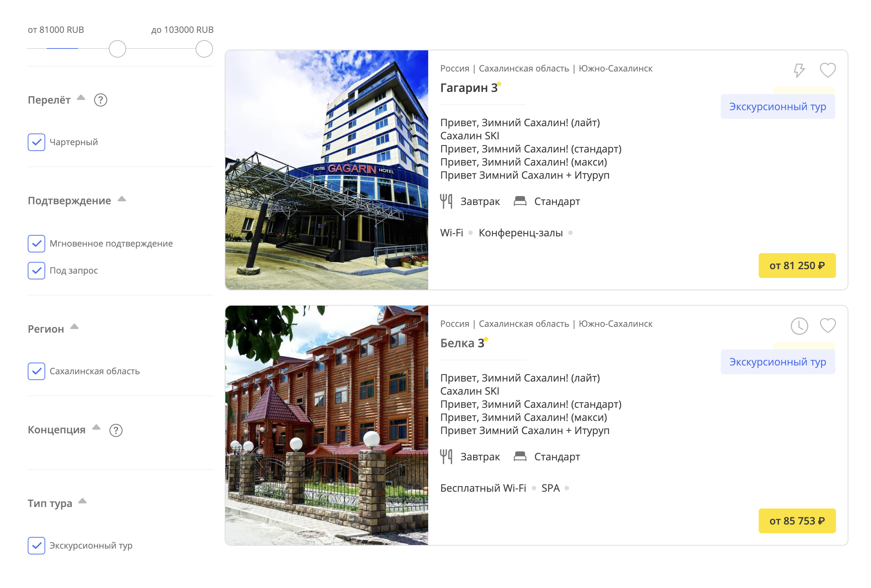Click Привет, Зимний Сахалин! (лайт) in Гагарин card
The image size is (871, 588).
(x=520, y=123)
